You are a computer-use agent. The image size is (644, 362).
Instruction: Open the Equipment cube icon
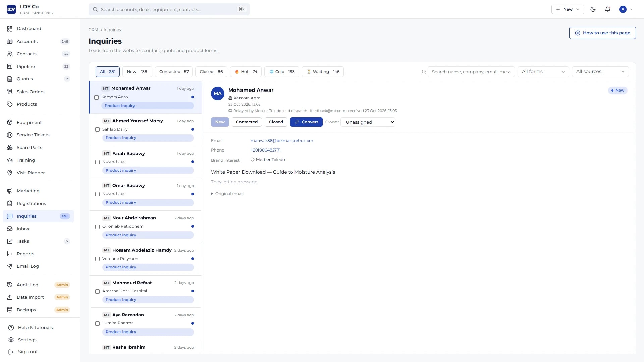click(x=10, y=122)
